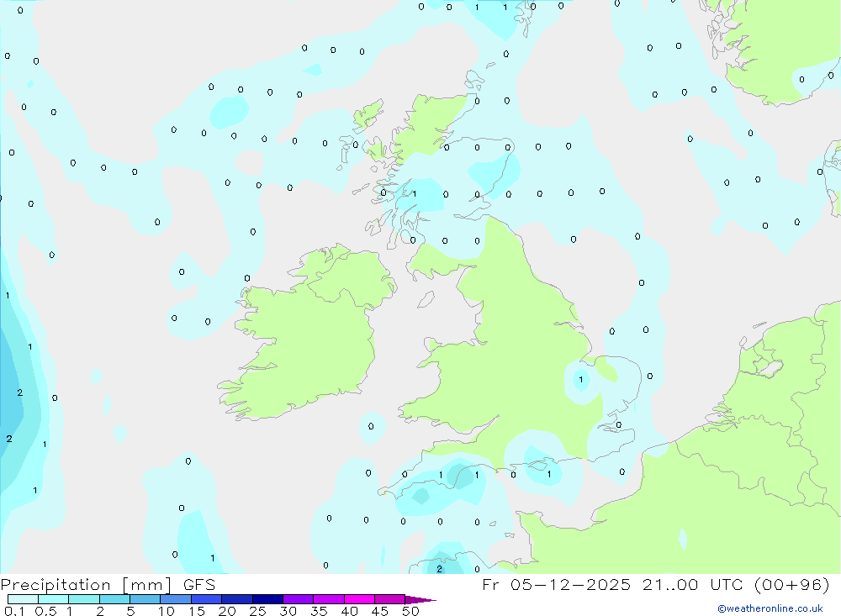Click the 1–2 mm legend color swatch
The width and height of the screenshot is (841, 616).
[x=84, y=599]
